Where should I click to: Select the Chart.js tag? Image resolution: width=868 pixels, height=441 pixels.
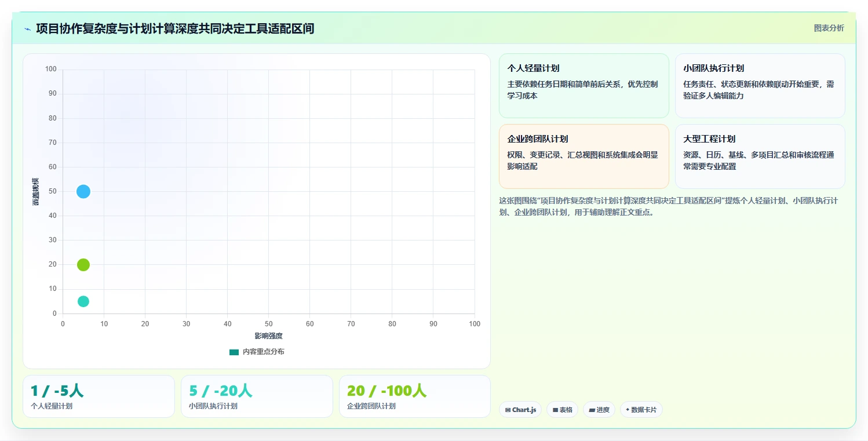520,410
